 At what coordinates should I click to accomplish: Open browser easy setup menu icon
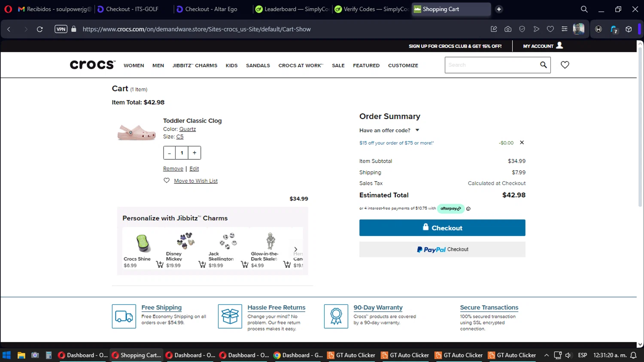pos(565,29)
